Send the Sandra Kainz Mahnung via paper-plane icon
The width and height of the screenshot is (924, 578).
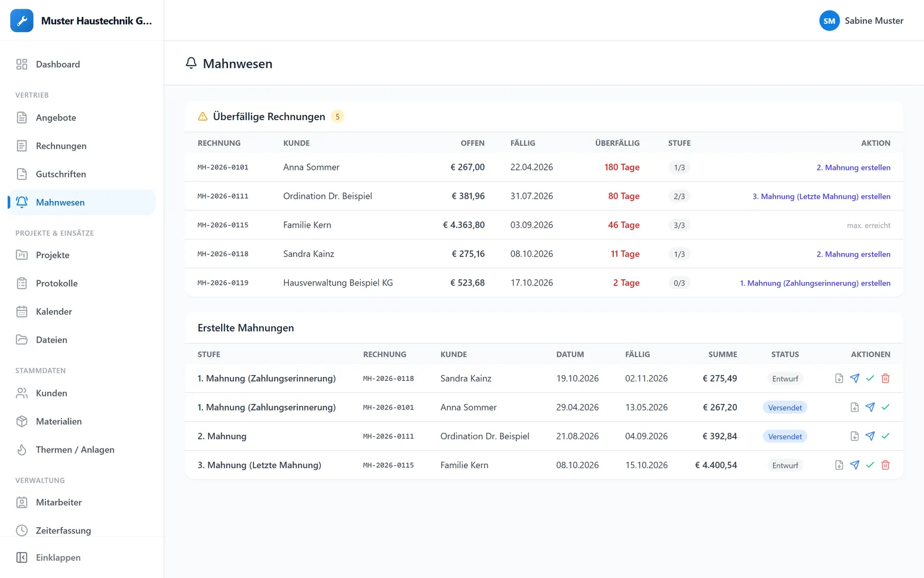point(855,379)
